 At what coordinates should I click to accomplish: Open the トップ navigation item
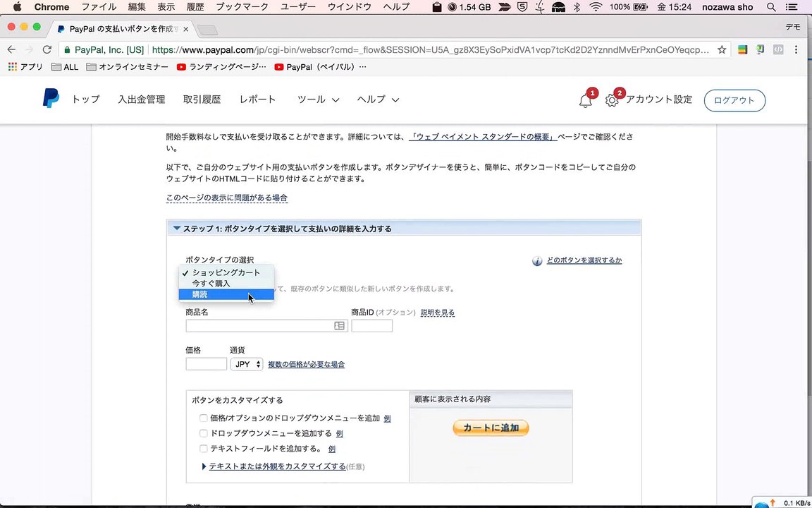[x=85, y=99]
